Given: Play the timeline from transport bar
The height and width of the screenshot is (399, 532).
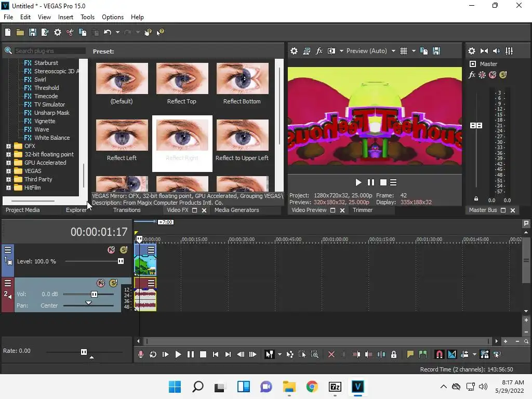Looking at the screenshot, I should point(178,354).
